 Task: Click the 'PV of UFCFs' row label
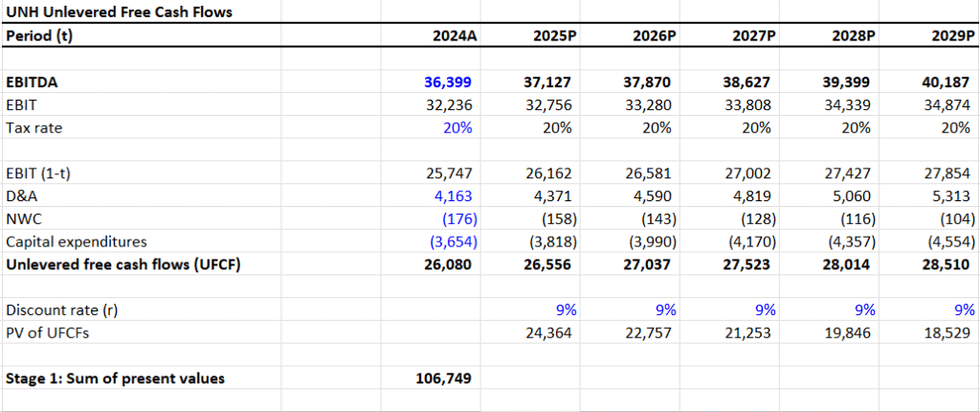[48, 333]
